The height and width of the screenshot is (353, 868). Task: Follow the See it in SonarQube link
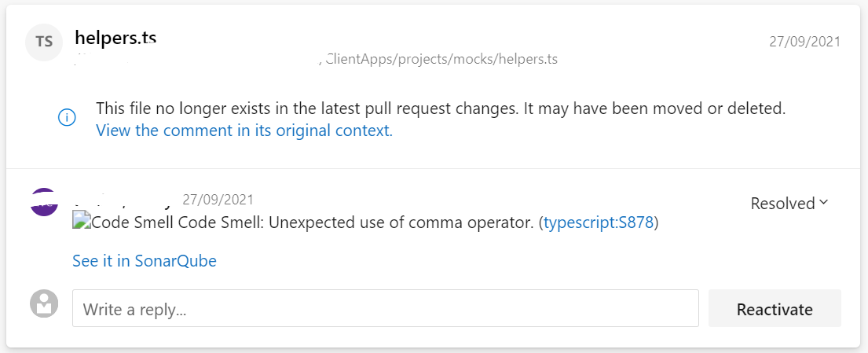[x=144, y=261]
